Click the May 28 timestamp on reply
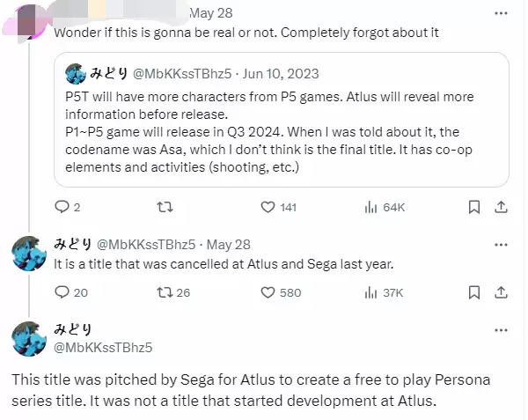Image resolution: width=528 pixels, height=420 pixels. click(x=231, y=244)
